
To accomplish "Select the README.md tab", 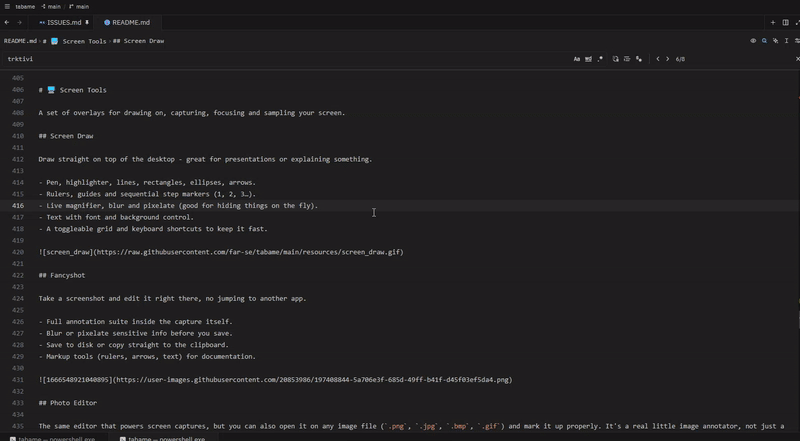I will [x=127, y=22].
